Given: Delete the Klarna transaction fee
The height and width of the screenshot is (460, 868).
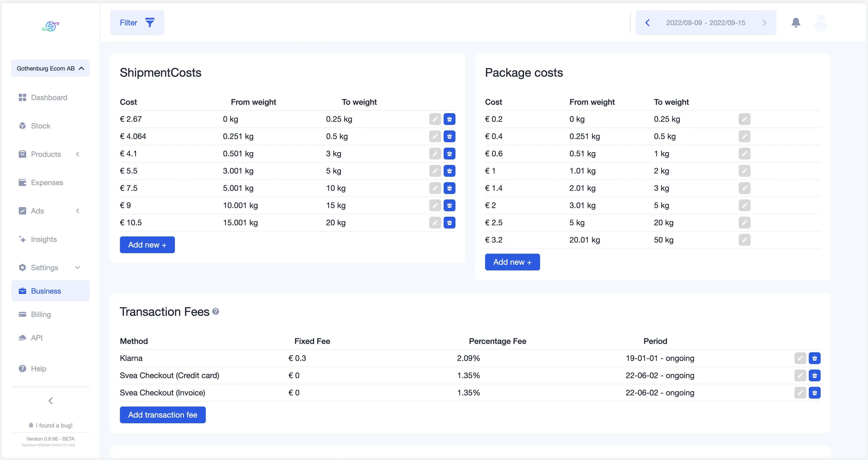Looking at the screenshot, I should 814,358.
